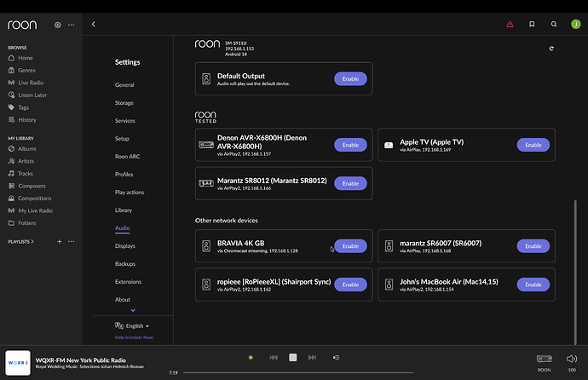The image size is (588, 380).
Task: Open the settings gear beside Roon logo
Action: 58,25
